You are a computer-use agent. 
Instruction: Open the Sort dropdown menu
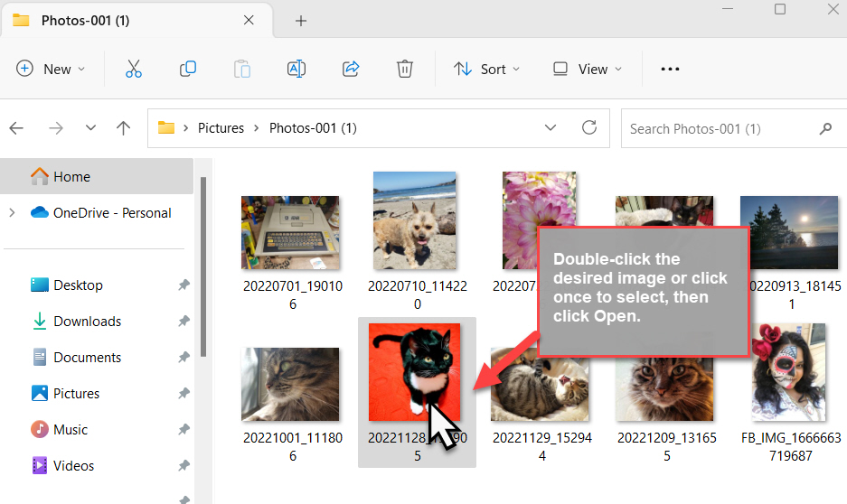487,69
